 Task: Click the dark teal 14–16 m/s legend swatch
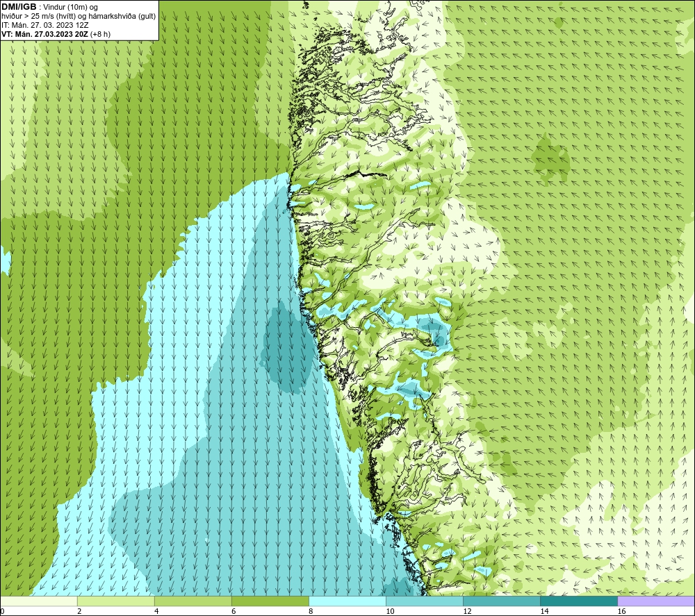579,601
